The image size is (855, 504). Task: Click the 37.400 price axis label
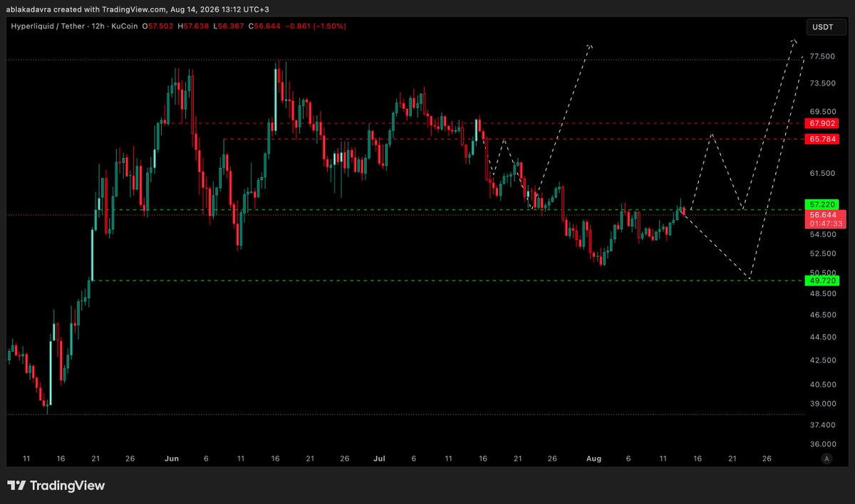pos(822,425)
